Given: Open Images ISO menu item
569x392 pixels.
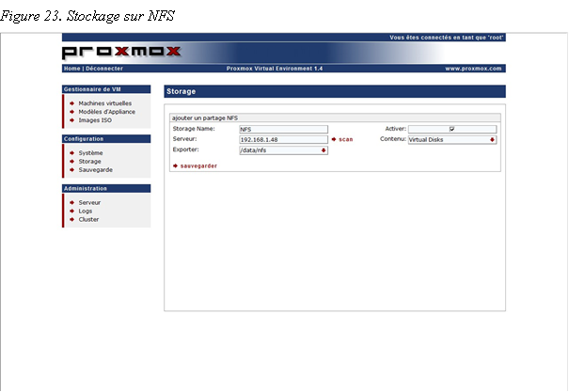Looking at the screenshot, I should point(95,120).
